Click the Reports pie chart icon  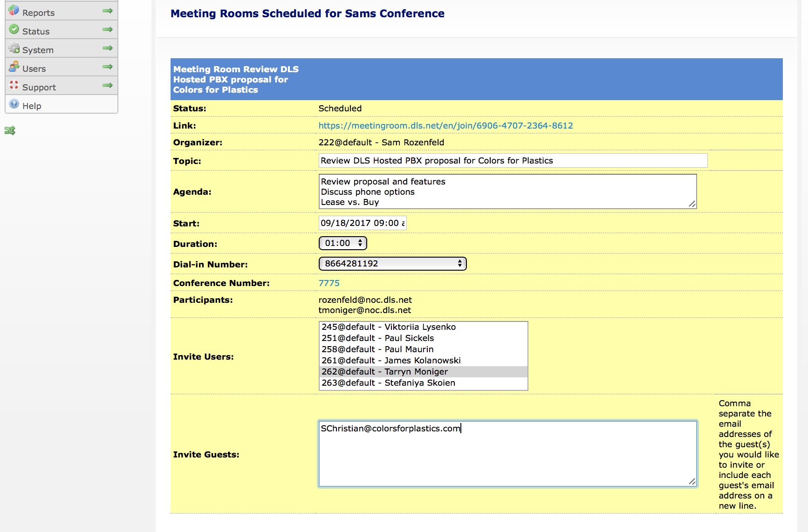14,10
